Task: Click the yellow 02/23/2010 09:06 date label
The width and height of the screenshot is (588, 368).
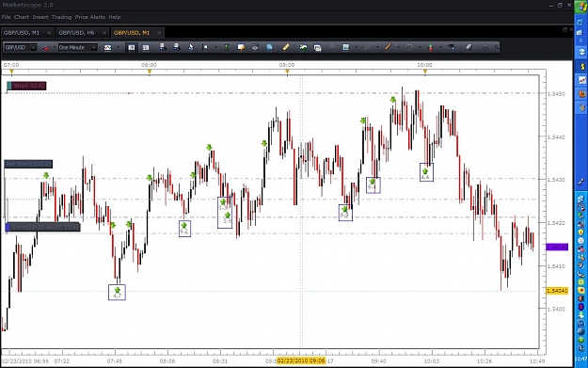Action: (x=301, y=360)
